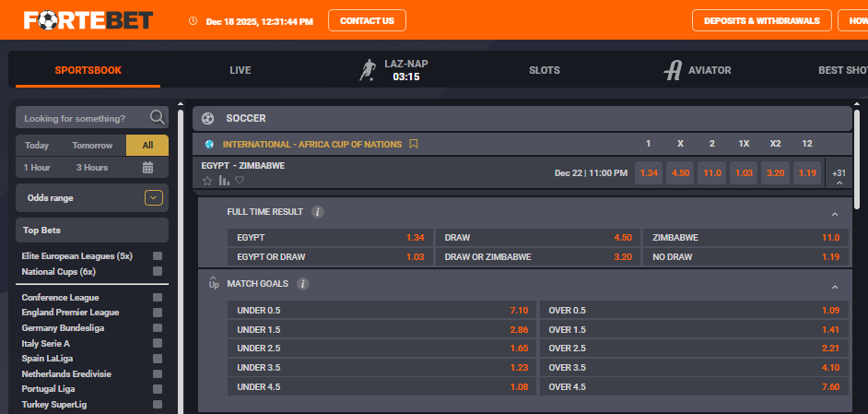Select Zimbabwe odds 11.0 in Full Time Result
This screenshot has height=414, width=868.
pyautogui.click(x=745, y=237)
